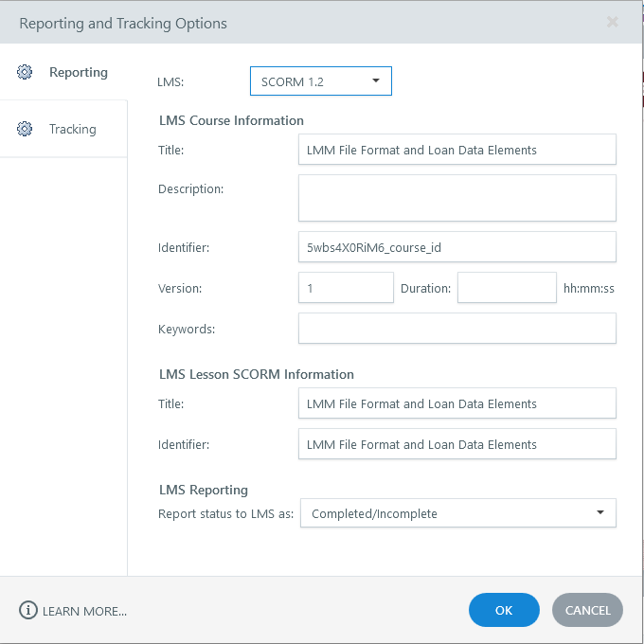Click the course Identifier field
Screen dimensions: 644x644
tap(456, 247)
